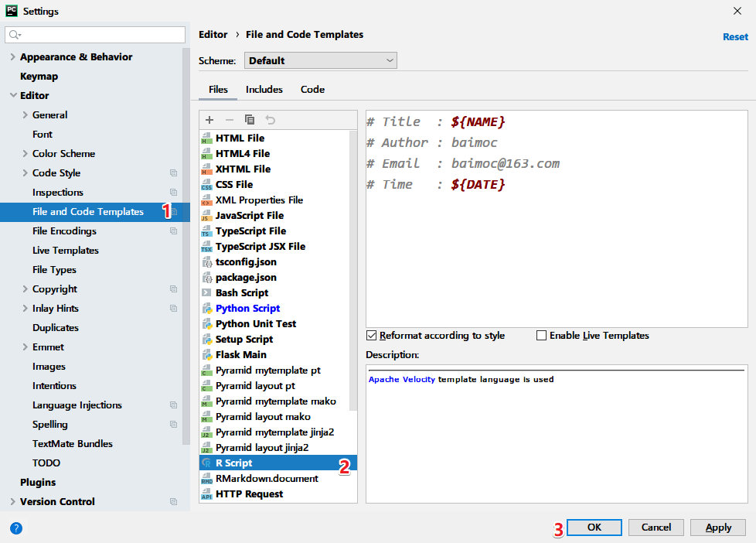The width and height of the screenshot is (756, 543).
Task: Collapse the Editor tree section
Action: [x=13, y=96]
